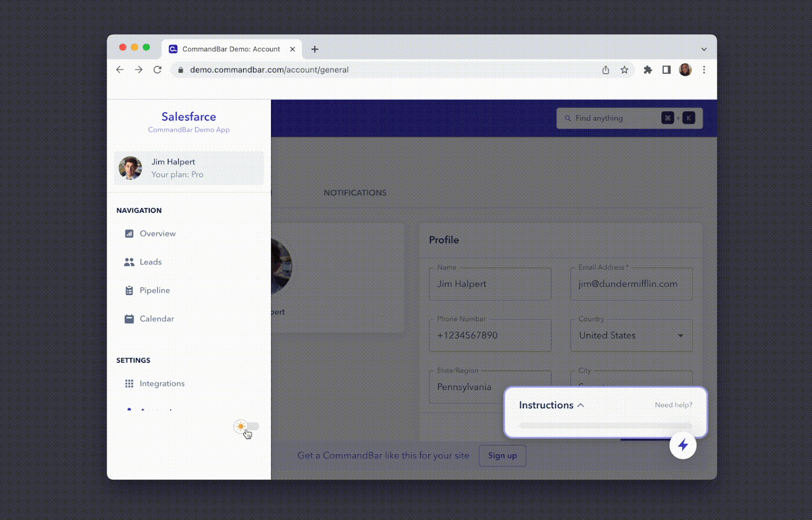This screenshot has height=520, width=812.
Task: Click the K shortcut key badge
Action: 689,118
